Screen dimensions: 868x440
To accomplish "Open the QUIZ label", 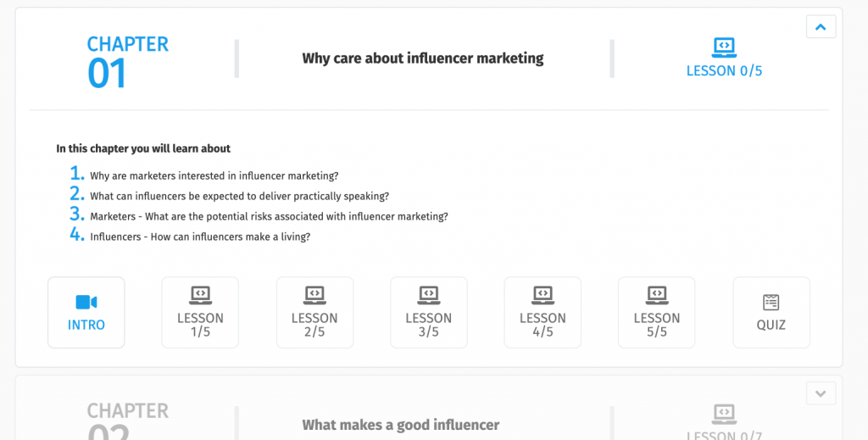I will click(x=771, y=325).
